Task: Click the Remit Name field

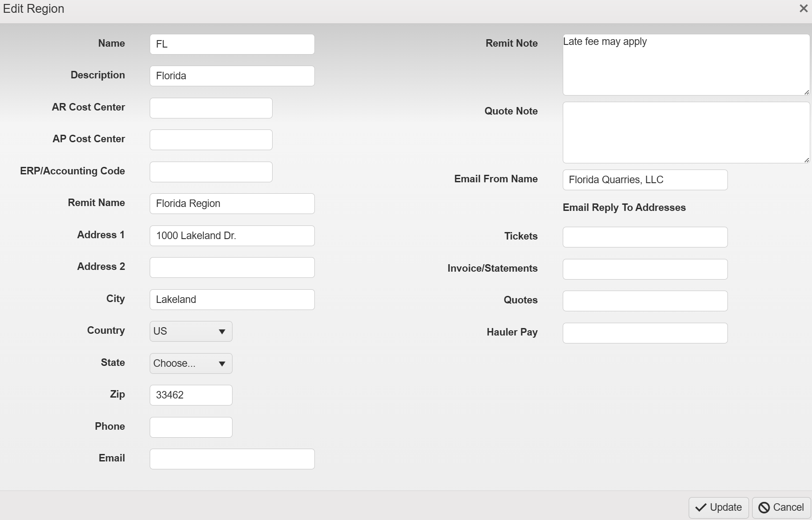Action: (232, 204)
